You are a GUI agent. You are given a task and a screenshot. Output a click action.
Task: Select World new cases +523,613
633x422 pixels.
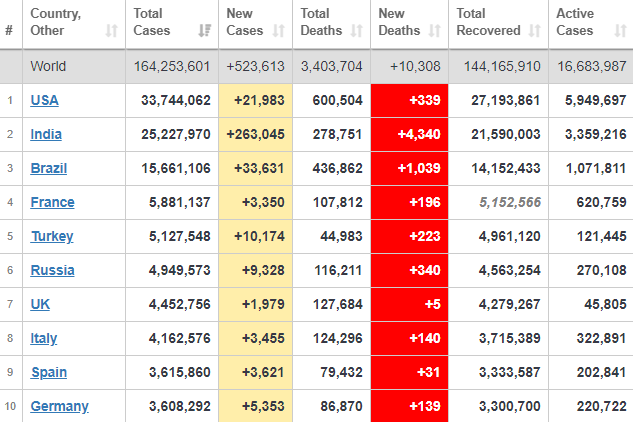click(x=256, y=66)
